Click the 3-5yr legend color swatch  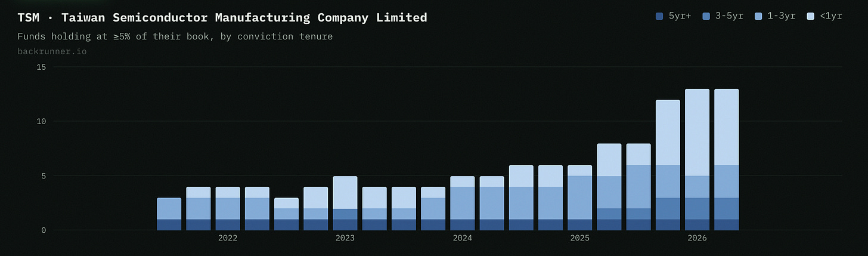tap(706, 16)
